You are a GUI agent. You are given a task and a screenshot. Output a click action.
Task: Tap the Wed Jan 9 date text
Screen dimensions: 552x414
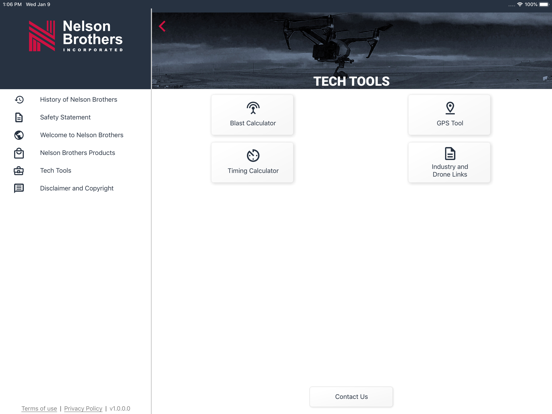[38, 4]
